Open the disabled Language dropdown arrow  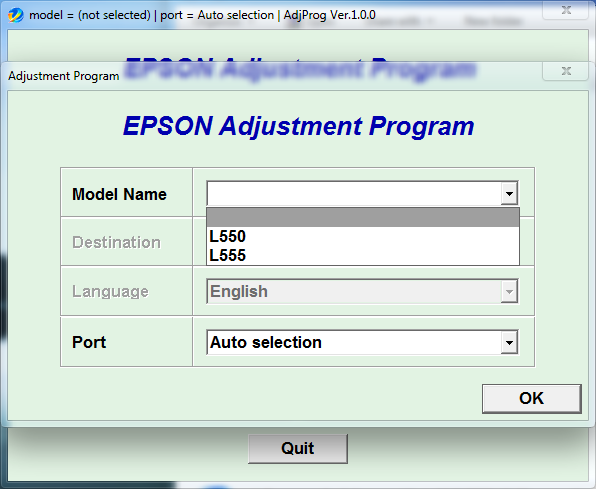tap(509, 292)
